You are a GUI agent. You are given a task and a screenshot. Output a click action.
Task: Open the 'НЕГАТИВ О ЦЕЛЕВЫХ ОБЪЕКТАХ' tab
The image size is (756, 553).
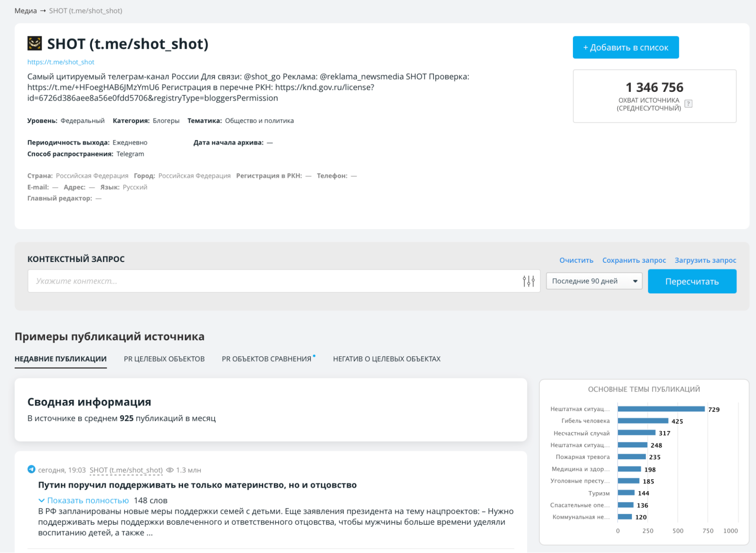tap(387, 359)
